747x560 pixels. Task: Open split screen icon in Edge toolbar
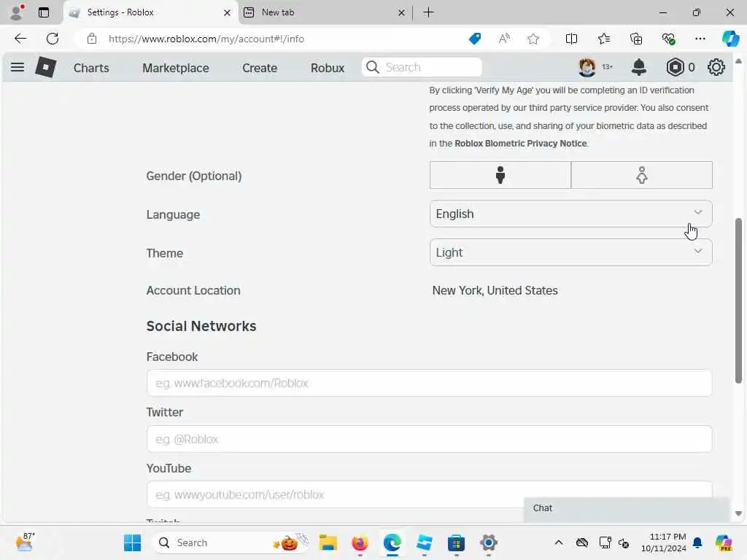(571, 39)
